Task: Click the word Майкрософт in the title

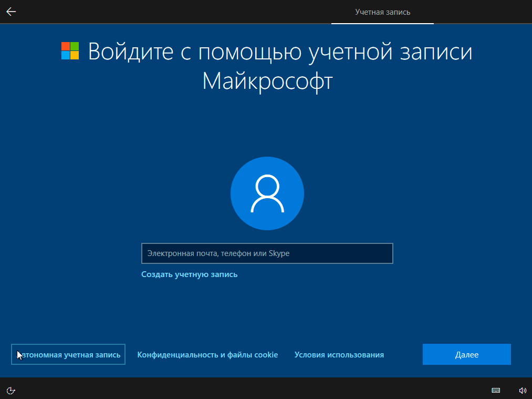Action: point(267,81)
